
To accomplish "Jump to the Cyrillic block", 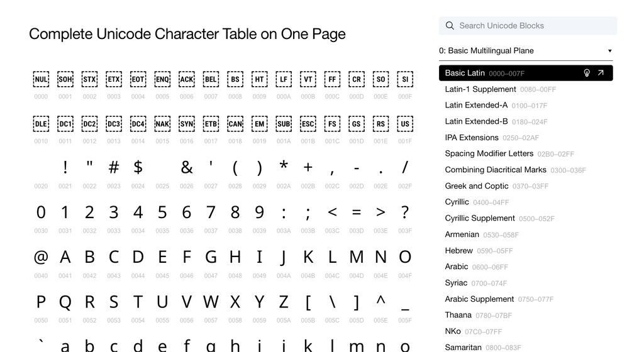I will [457, 202].
